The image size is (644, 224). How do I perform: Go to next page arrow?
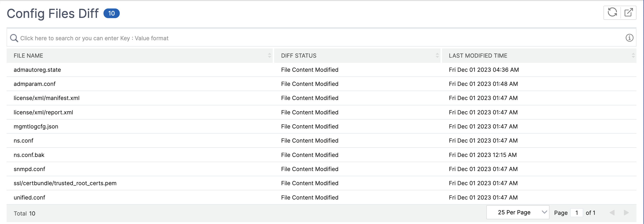[x=626, y=213]
